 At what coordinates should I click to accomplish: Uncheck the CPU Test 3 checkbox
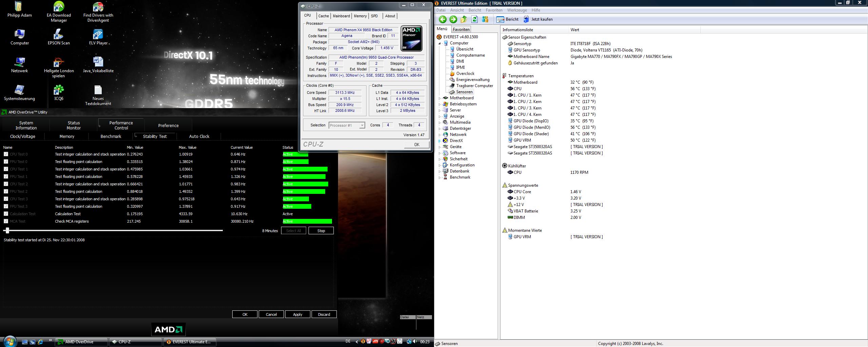click(6, 199)
